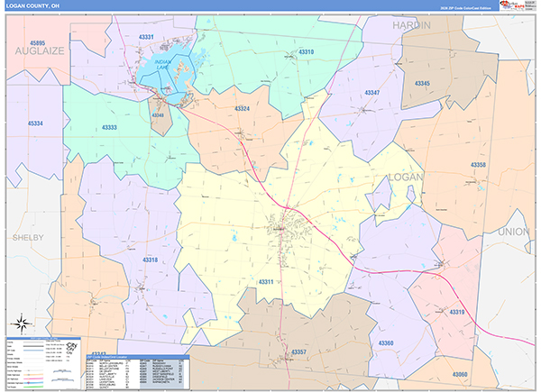Click the SHELBY county label

(x=28, y=238)
